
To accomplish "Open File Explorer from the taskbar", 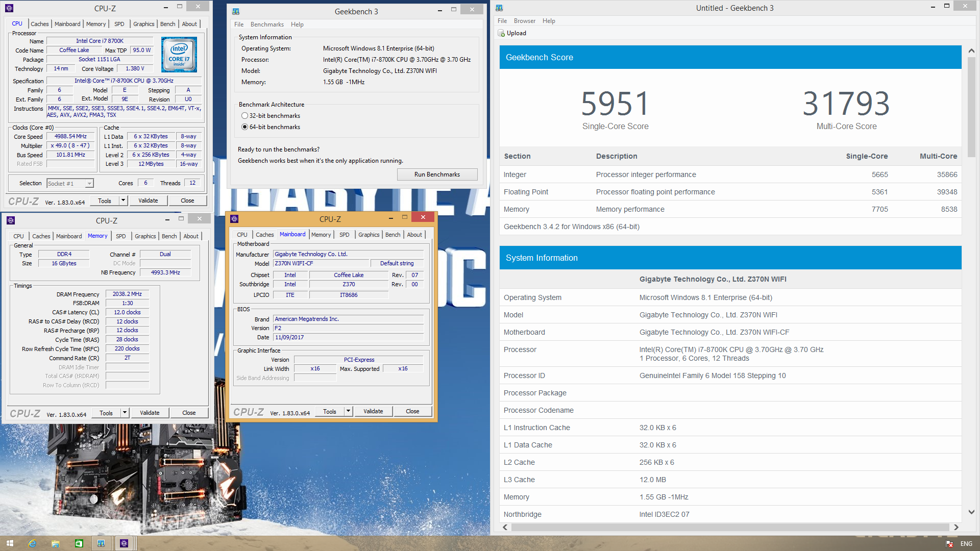I will (x=56, y=543).
